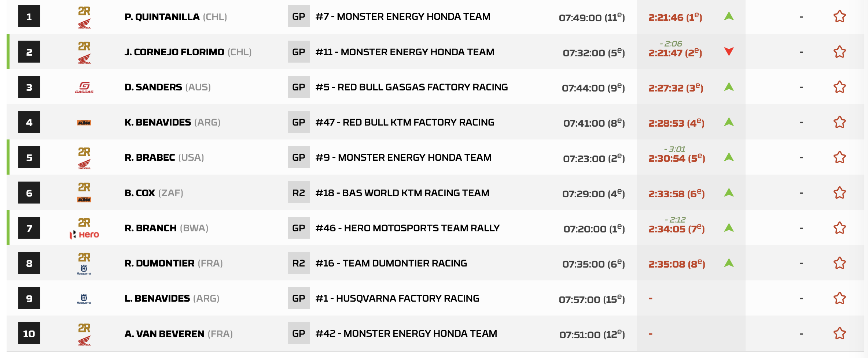Viewport: 868px width, 358px height.
Task: Toggle favorite star for J. Cornejo Florimo
Action: point(839,52)
